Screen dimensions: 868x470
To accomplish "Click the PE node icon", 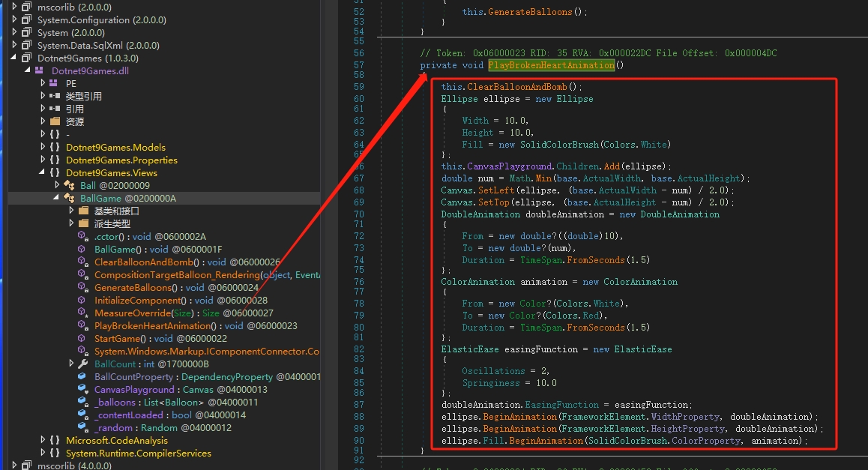I will coord(54,83).
